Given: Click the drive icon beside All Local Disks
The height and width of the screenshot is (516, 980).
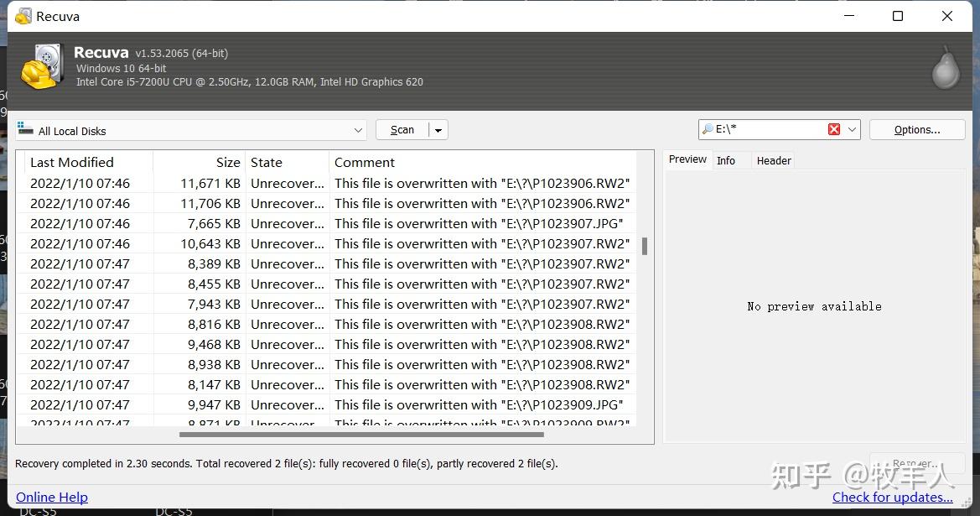Looking at the screenshot, I should (26, 129).
